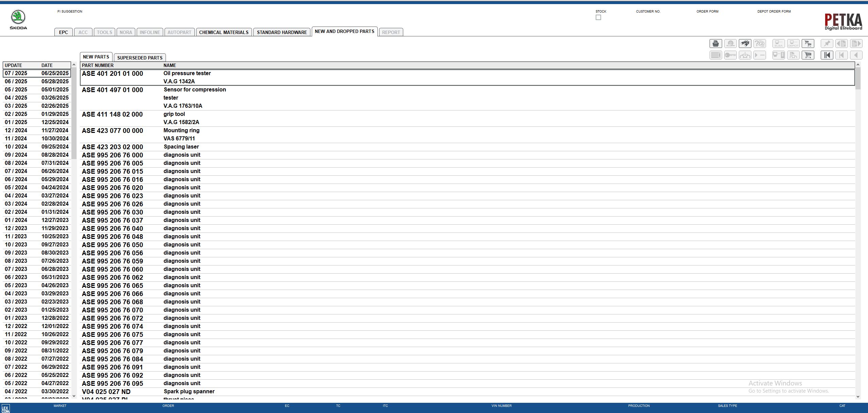Click the greyed left triangle arrow icon
This screenshot has height=413, width=868.
(856, 55)
